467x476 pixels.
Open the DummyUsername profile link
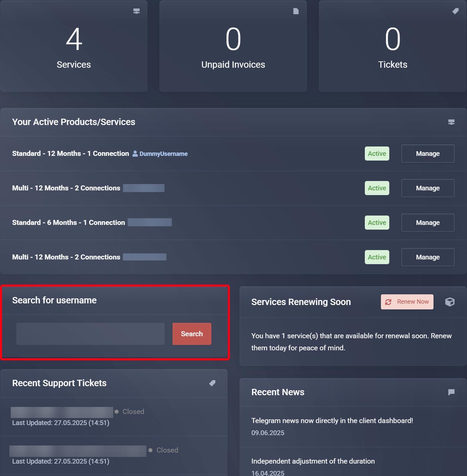click(163, 154)
